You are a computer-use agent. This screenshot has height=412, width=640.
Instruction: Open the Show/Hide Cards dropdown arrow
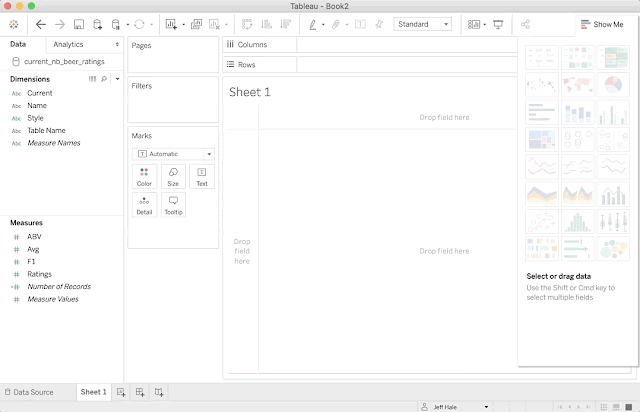point(484,25)
